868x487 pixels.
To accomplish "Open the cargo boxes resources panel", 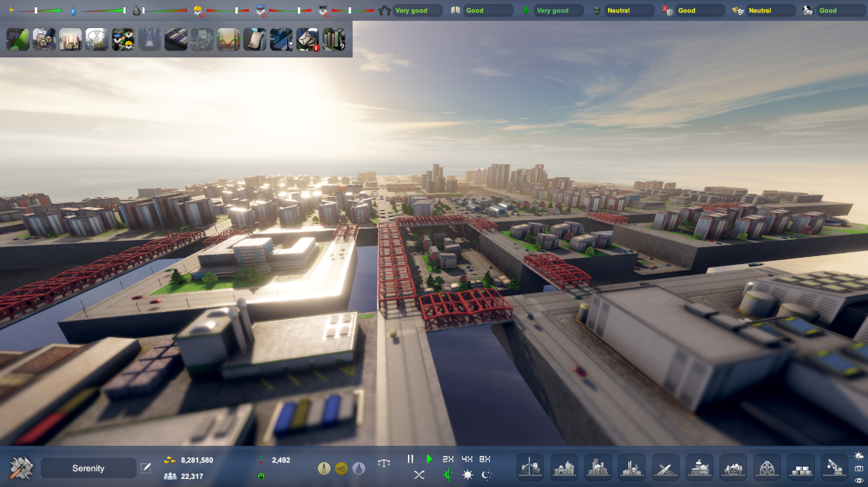I will click(x=44, y=39).
